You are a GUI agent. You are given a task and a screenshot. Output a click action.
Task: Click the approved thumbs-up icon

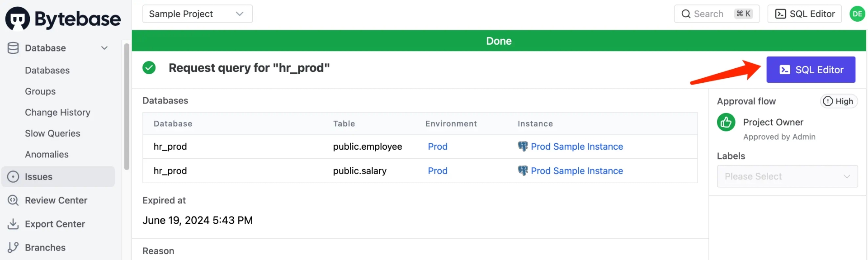tap(726, 122)
